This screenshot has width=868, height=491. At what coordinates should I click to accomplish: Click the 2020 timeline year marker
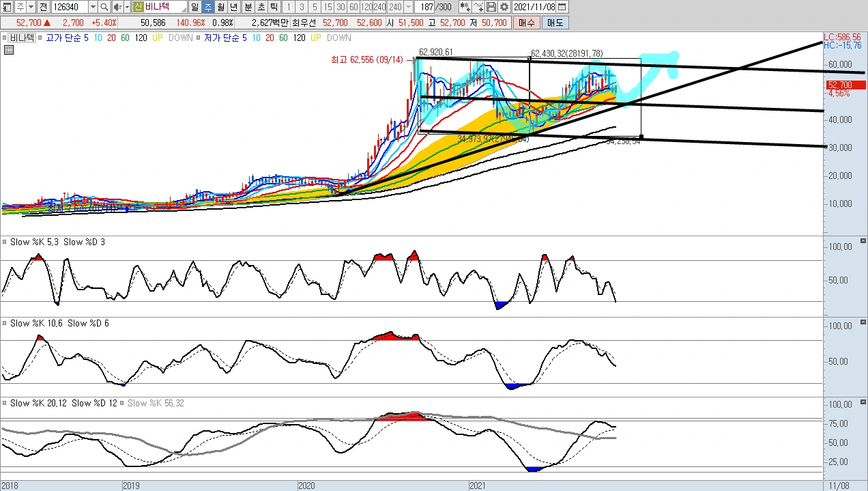coord(308,486)
